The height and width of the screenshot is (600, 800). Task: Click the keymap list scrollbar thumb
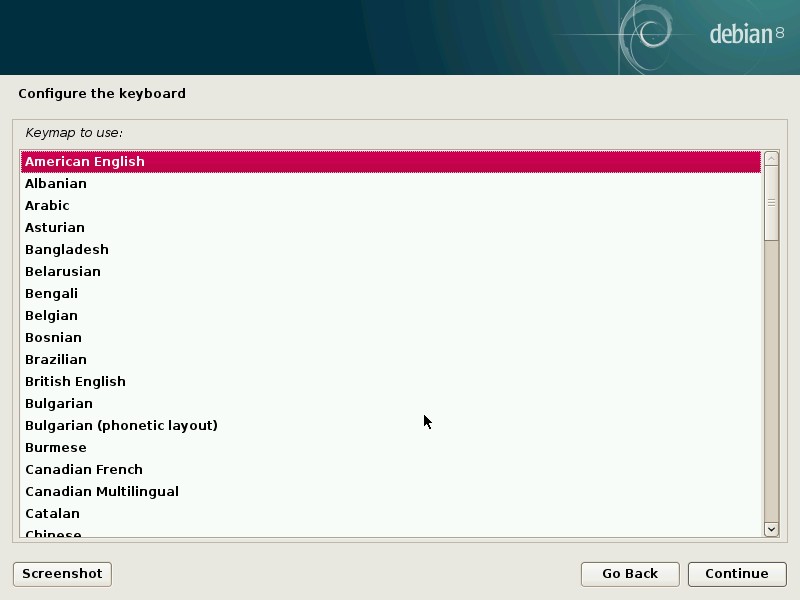click(771, 203)
